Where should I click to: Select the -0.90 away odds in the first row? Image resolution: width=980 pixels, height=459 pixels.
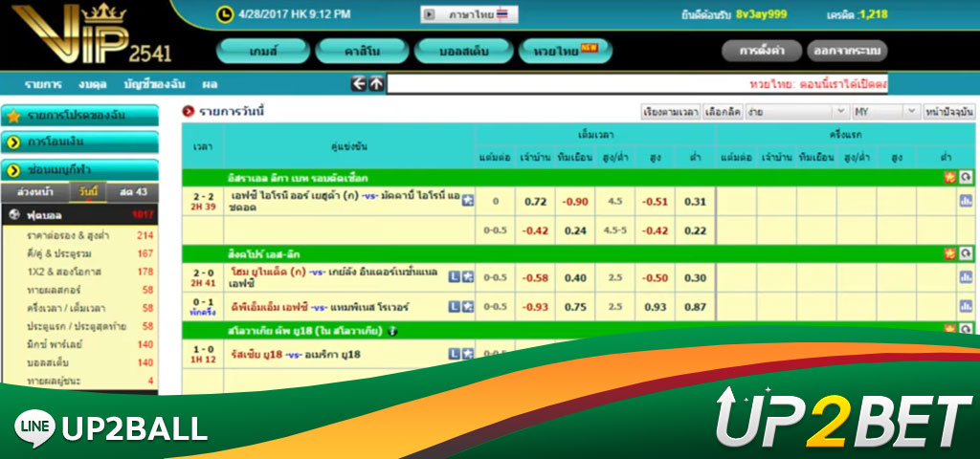575,201
